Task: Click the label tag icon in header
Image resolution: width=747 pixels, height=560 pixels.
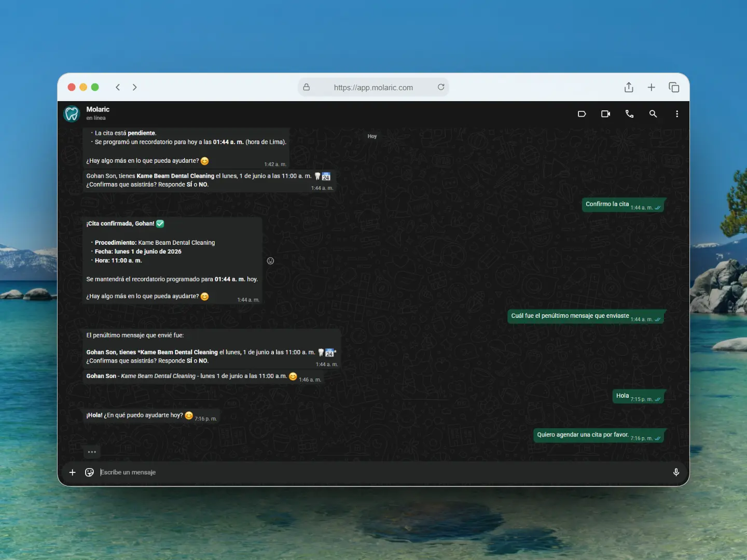Action: [x=582, y=114]
